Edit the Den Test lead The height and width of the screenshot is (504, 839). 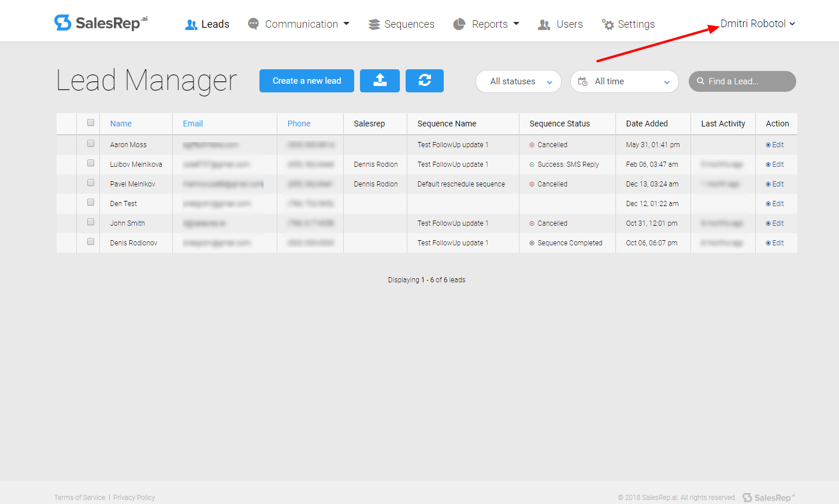775,204
